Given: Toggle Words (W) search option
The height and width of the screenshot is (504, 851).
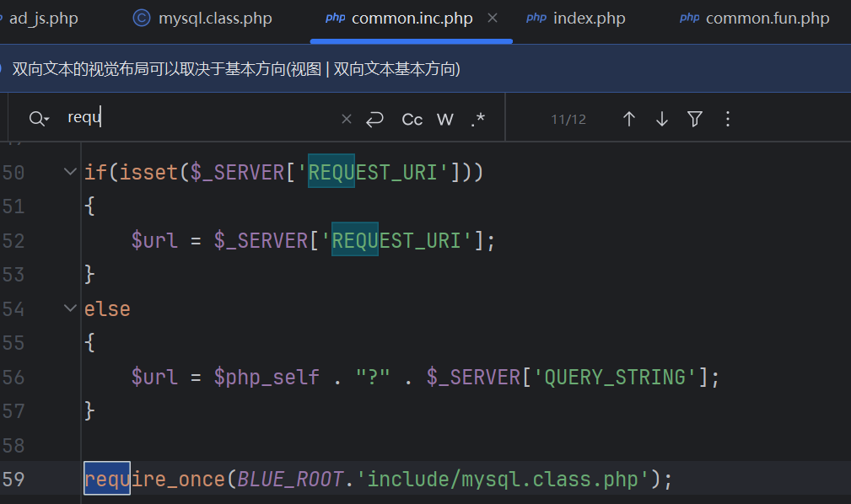Looking at the screenshot, I should tap(445, 119).
